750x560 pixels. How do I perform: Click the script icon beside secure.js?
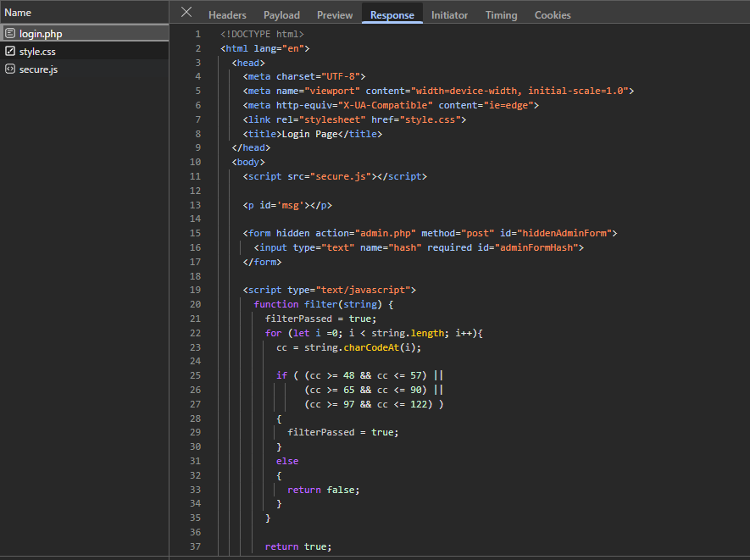pos(10,69)
